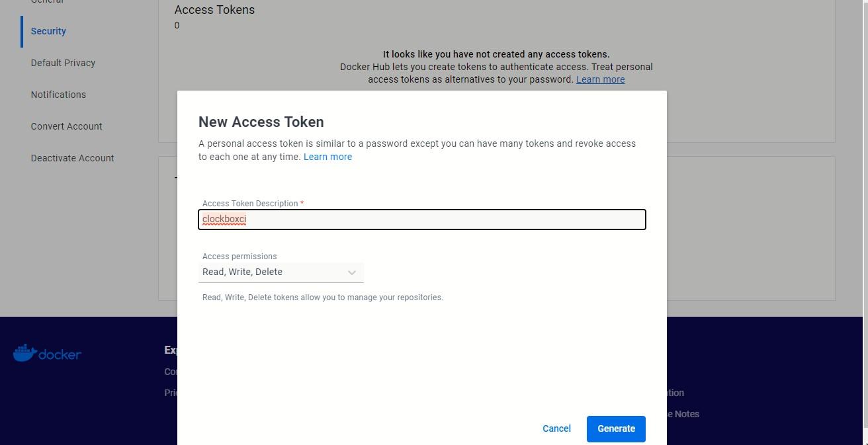This screenshot has height=445, width=868.
Task: Click the Docker whale logo in footer
Action: coord(24,353)
